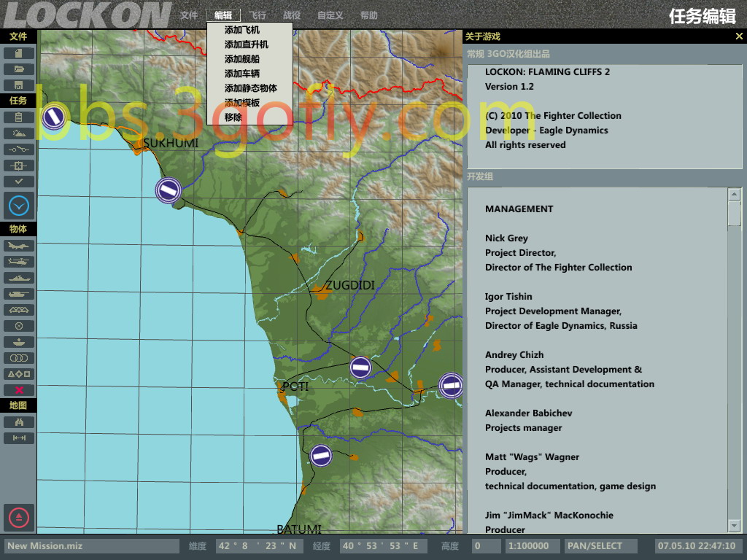Click the altitude value field showing 0
Viewport: 747px width, 560px height.
click(x=485, y=546)
